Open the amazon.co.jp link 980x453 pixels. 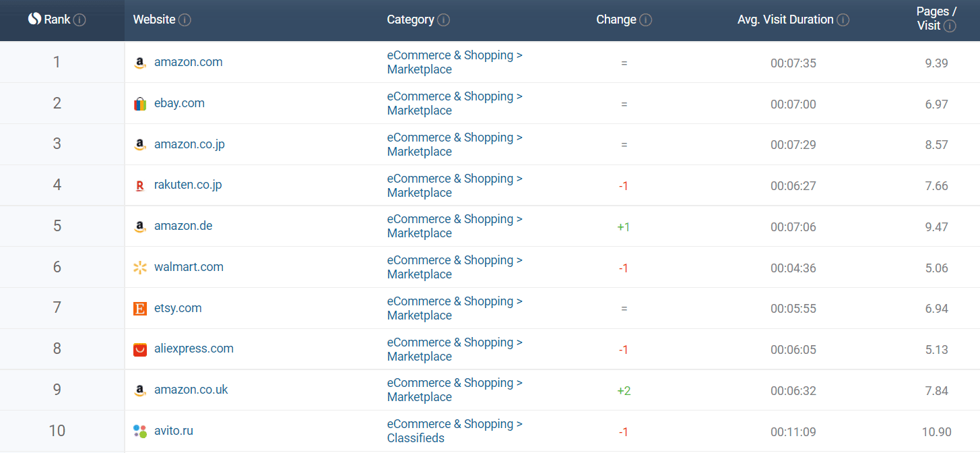pos(189,144)
